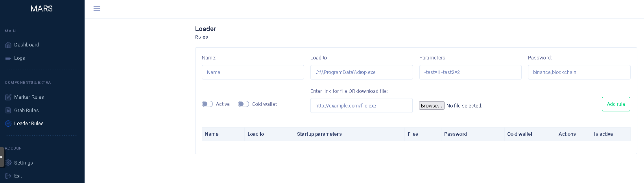
Task: Click the Marker Rules edit icon
Action: click(x=8, y=97)
